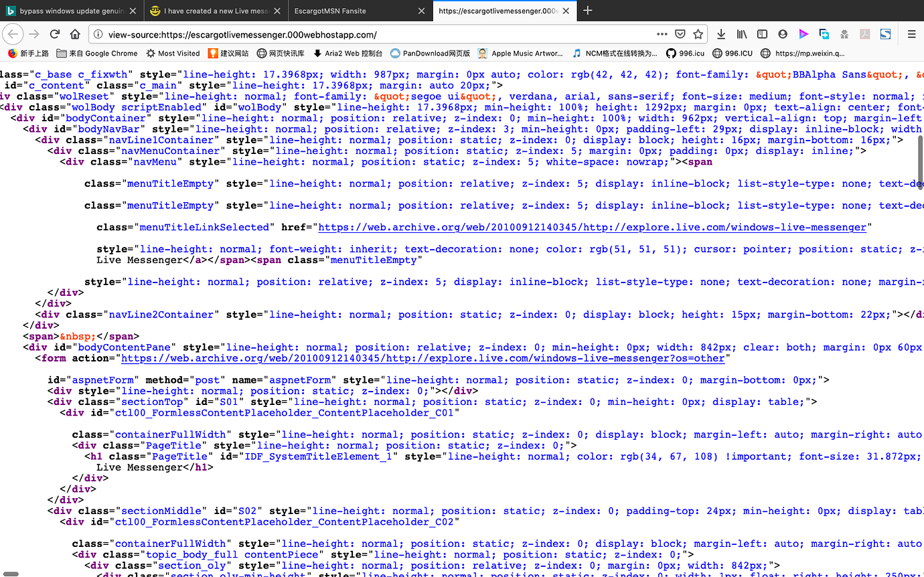The image size is (924, 577).
Task: Open PanDownload网页版 bookmark
Action: [430, 54]
